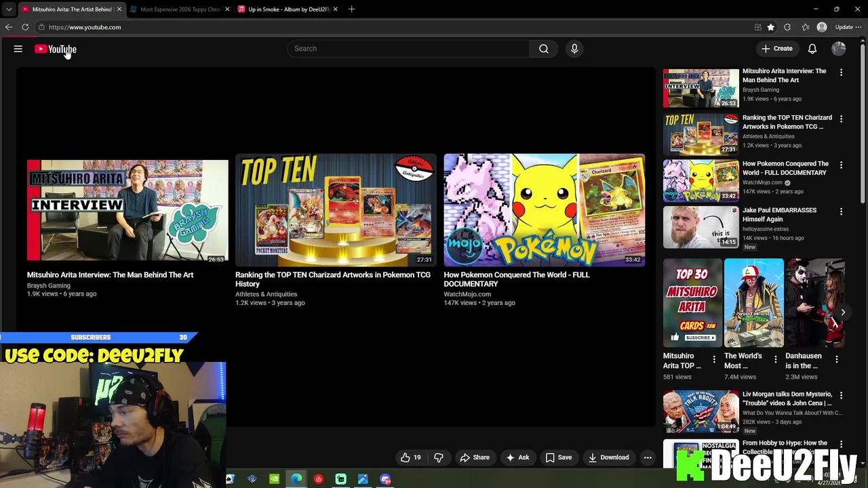Download the video

click(x=608, y=457)
